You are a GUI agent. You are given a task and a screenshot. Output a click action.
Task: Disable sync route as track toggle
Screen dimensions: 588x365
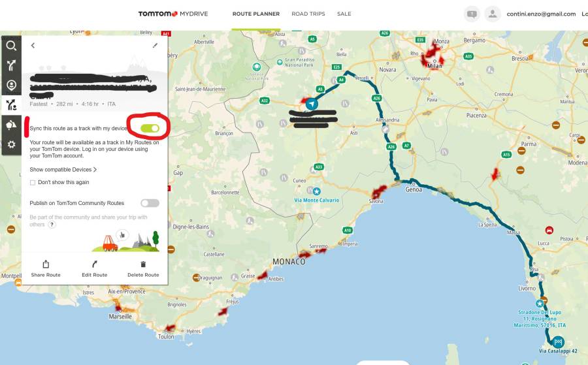point(150,128)
